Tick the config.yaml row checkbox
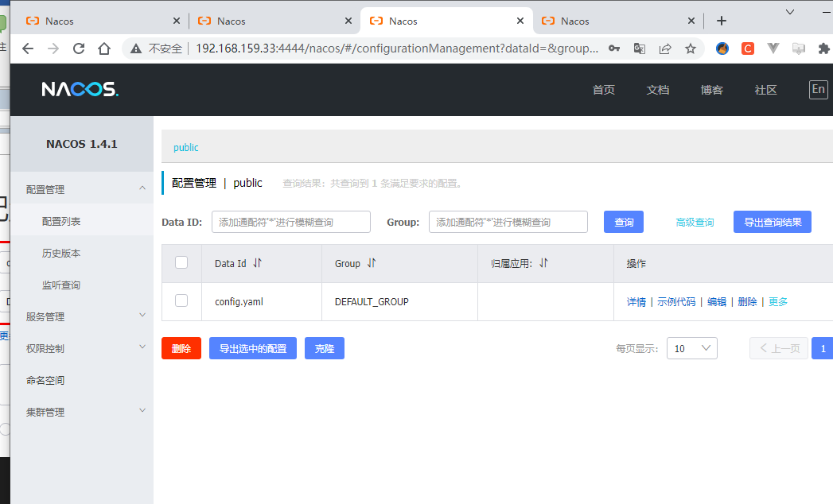 pos(181,300)
